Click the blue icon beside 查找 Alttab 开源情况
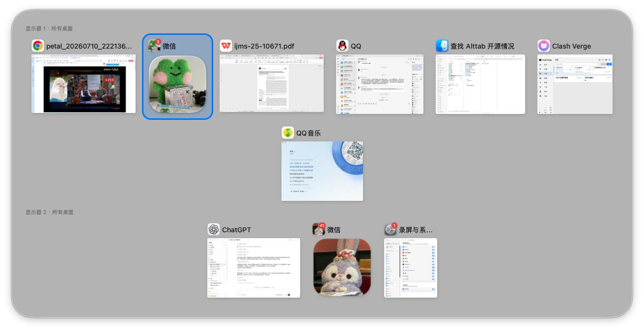The width and height of the screenshot is (644, 331). [442, 46]
